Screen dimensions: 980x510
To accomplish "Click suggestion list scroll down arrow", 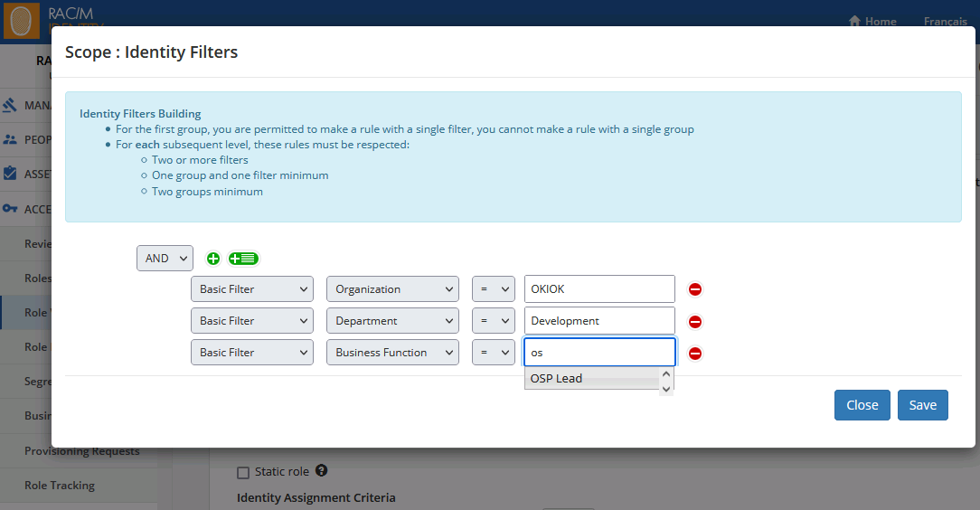I will 666,389.
